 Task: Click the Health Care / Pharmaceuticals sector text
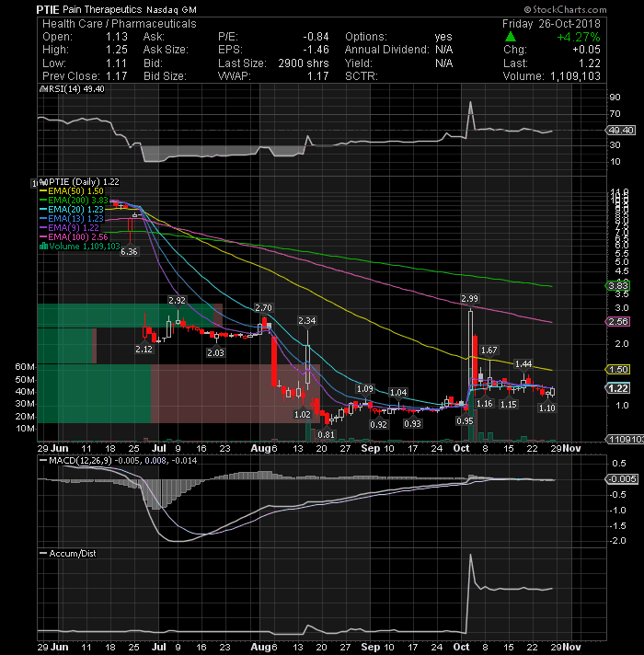coord(120,24)
